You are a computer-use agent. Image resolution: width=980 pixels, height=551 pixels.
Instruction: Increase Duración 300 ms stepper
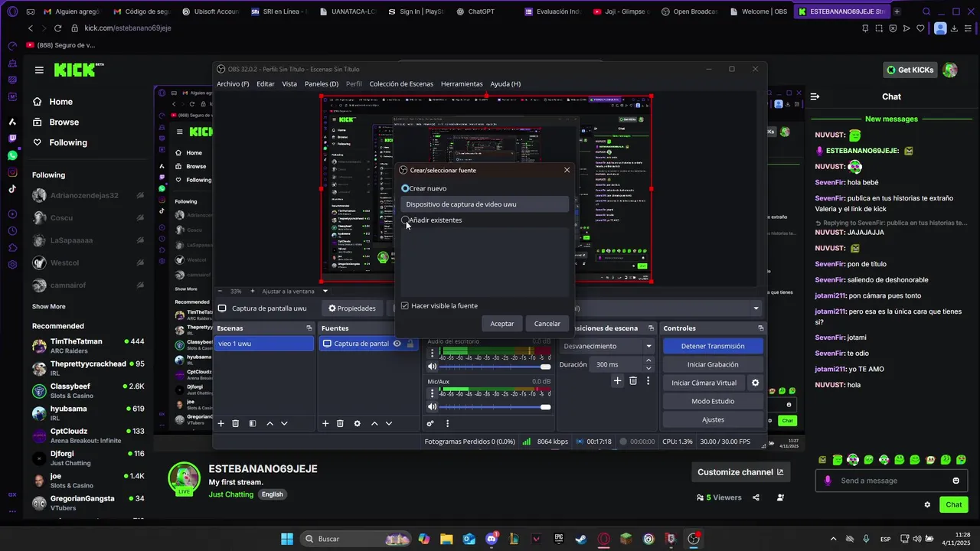point(648,360)
